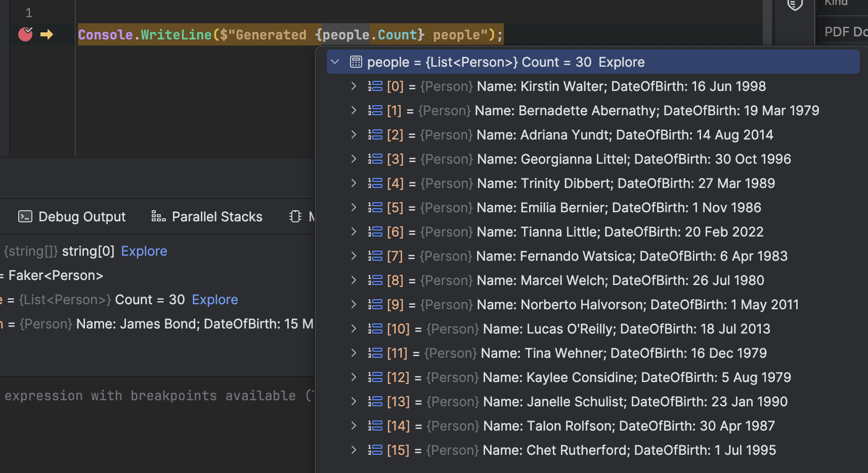
Task: Click the shield icon in the top-right toolbar
Action: [794, 6]
